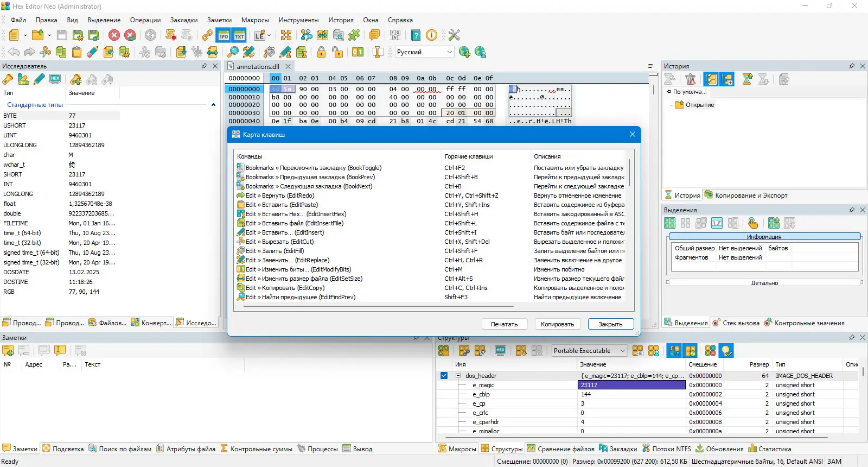Click the scissors Cut icon in toolbar
The height and width of the screenshot is (467, 868).
(46, 52)
